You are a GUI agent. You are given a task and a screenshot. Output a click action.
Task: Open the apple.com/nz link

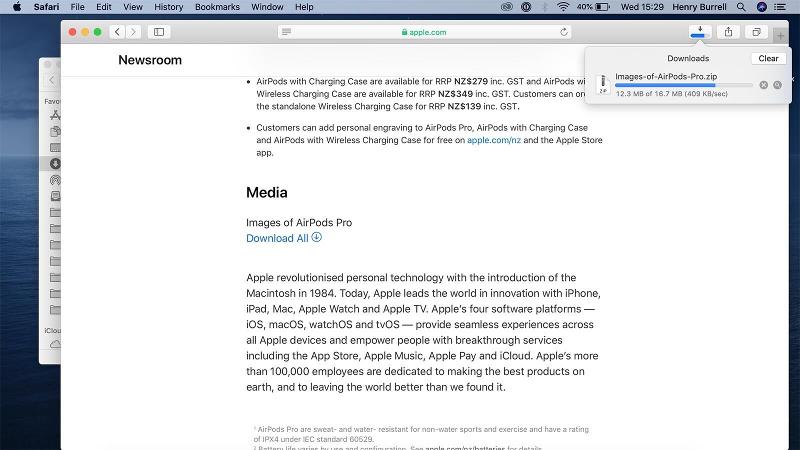[494, 140]
